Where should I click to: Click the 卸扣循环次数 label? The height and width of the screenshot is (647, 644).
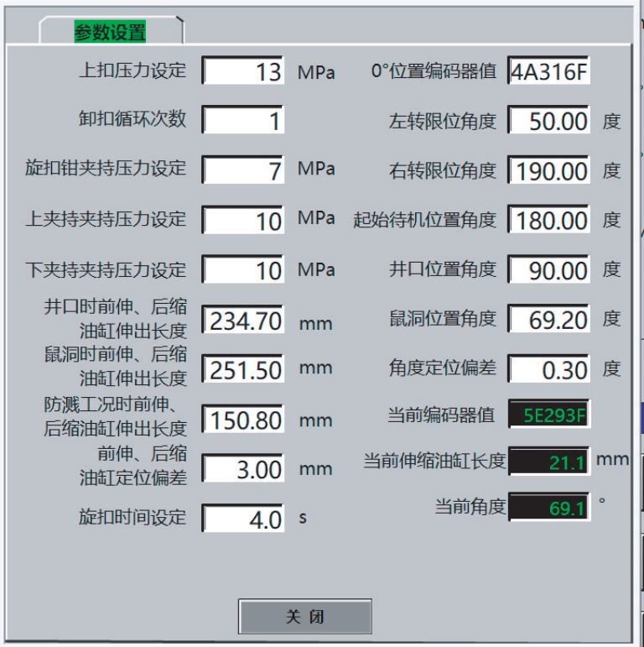(x=132, y=119)
